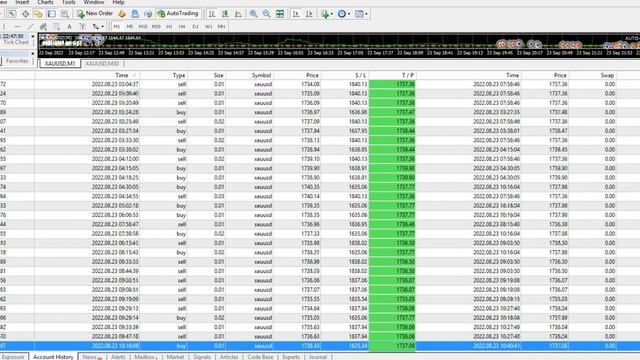Select the XAUUSD,M1 chart tab
Image resolution: width=640 pixels, height=360 pixels.
(x=60, y=64)
